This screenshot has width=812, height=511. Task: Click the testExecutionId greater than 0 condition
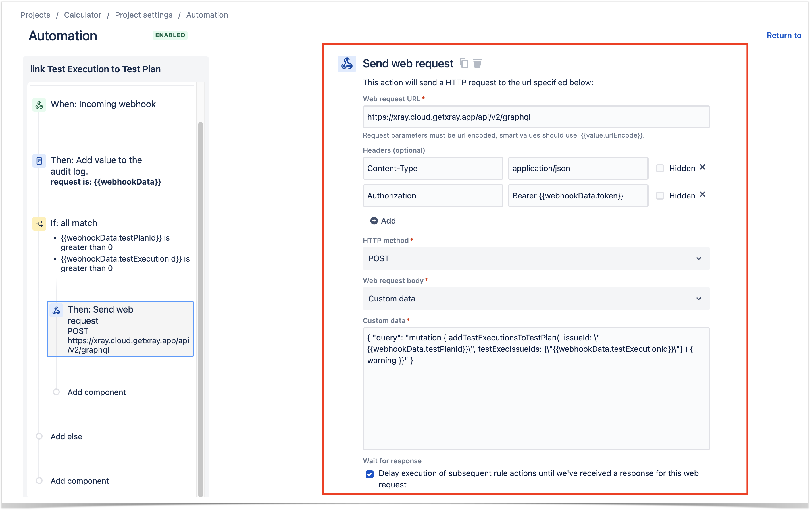coord(125,264)
